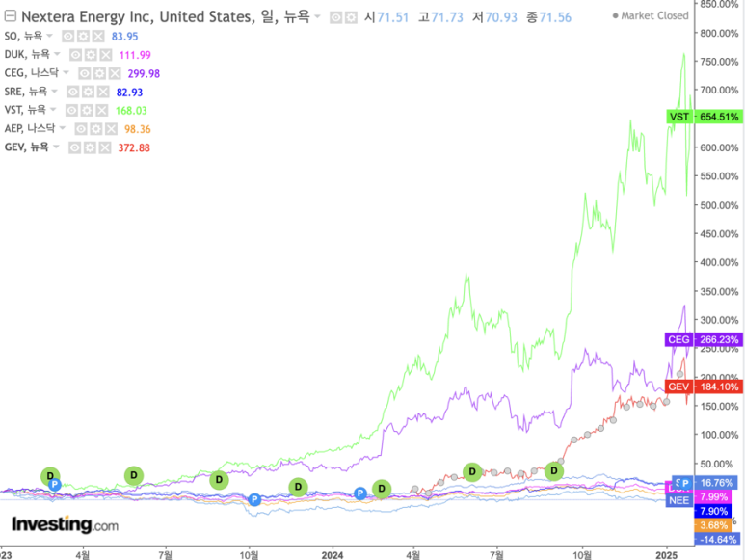
Task: Select the NEE label on the price axis
Action: point(678,500)
